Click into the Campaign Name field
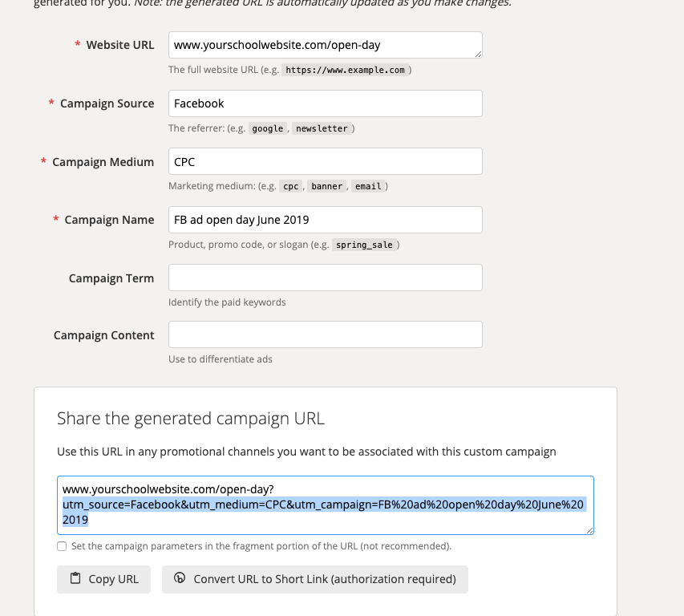This screenshot has width=684, height=616. (325, 220)
